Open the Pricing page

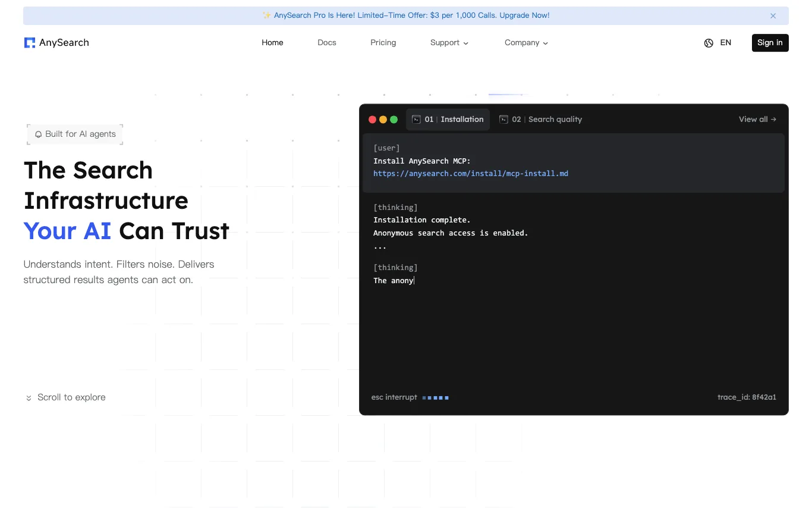(x=383, y=43)
